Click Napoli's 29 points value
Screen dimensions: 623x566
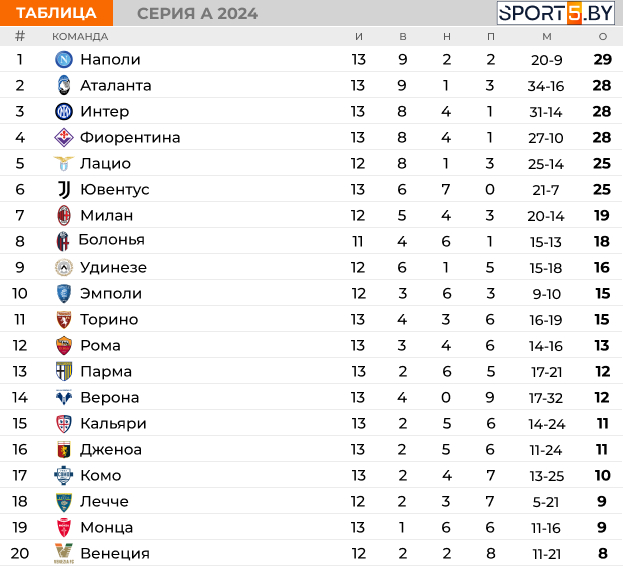(603, 60)
